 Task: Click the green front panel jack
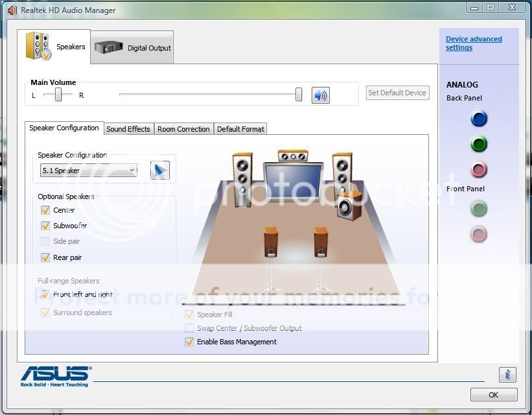pyautogui.click(x=479, y=209)
